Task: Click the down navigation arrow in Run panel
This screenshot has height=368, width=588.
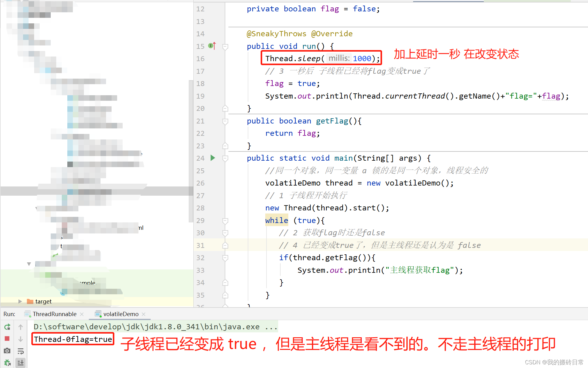Action: [x=21, y=339]
